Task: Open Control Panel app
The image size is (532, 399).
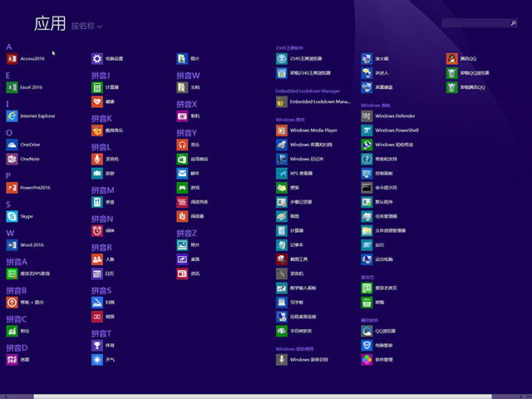Action: 377,174
